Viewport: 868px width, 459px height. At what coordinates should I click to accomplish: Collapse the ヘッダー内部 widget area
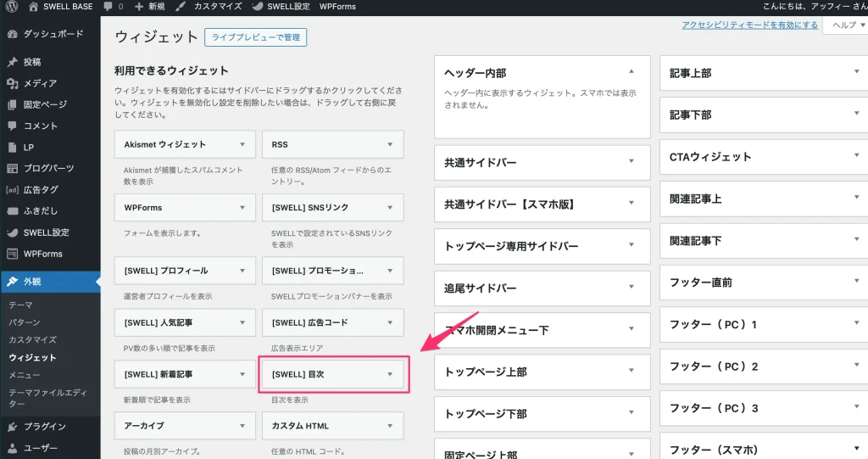[631, 71]
